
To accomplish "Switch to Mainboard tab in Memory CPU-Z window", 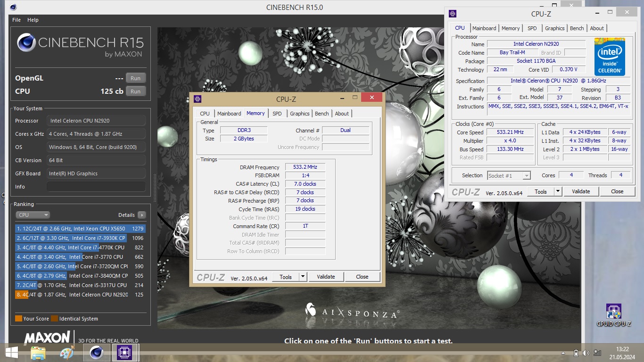I will (229, 114).
